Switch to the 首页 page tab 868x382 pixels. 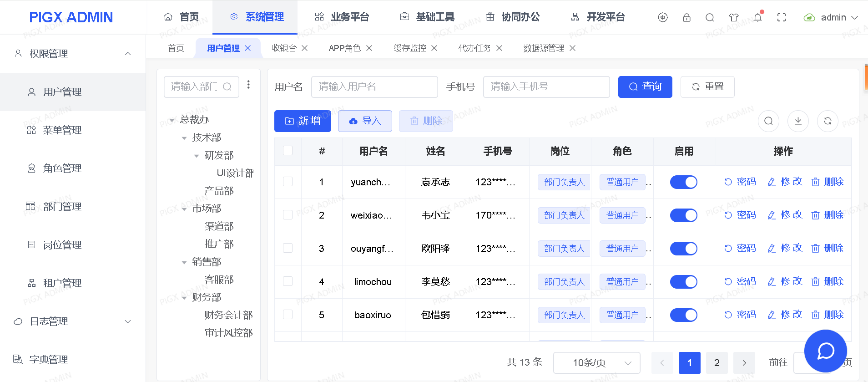click(176, 48)
